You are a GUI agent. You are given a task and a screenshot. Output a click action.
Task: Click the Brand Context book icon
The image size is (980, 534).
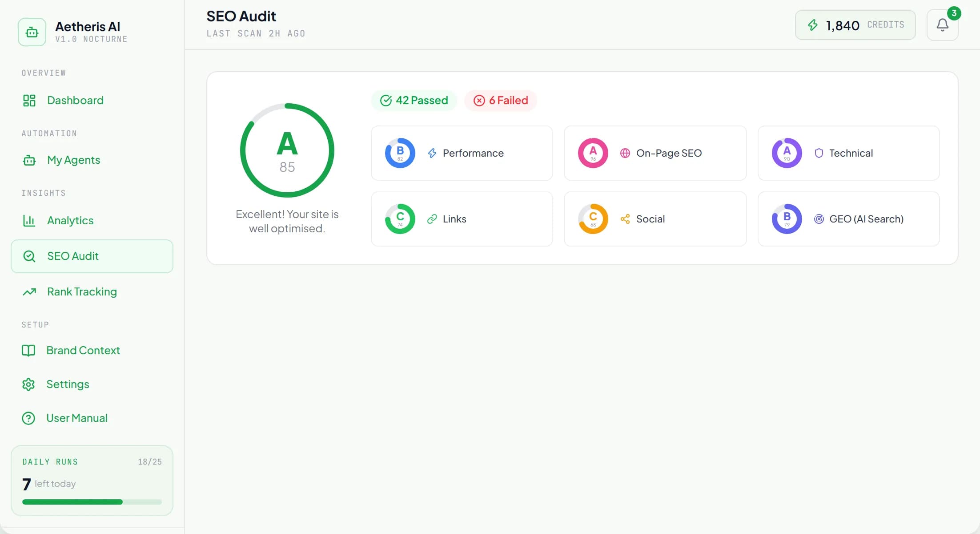[x=28, y=351]
